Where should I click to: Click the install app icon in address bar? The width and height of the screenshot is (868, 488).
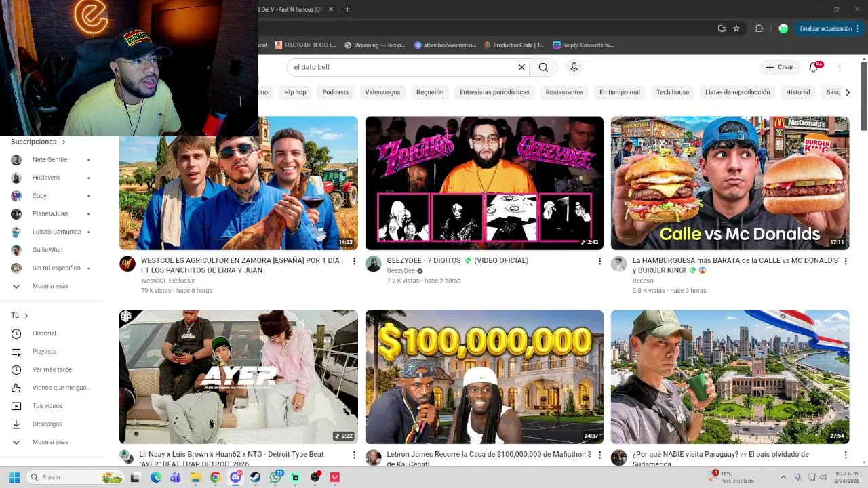(722, 28)
